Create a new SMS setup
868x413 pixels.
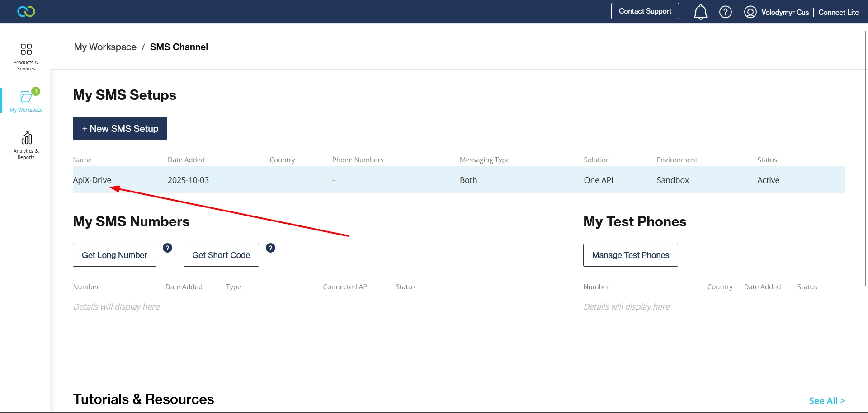120,128
